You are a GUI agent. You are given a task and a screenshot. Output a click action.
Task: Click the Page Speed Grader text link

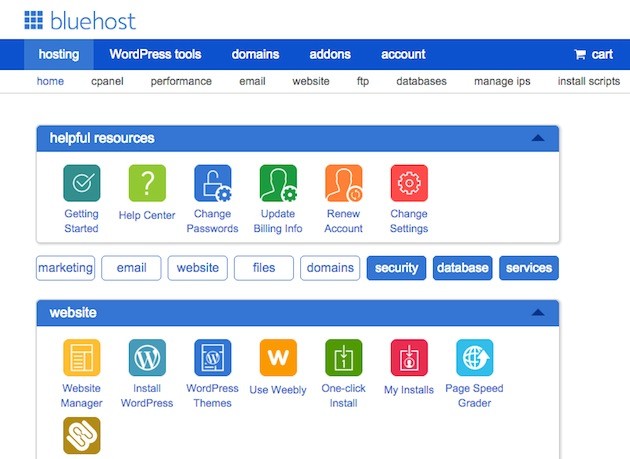[x=475, y=395]
